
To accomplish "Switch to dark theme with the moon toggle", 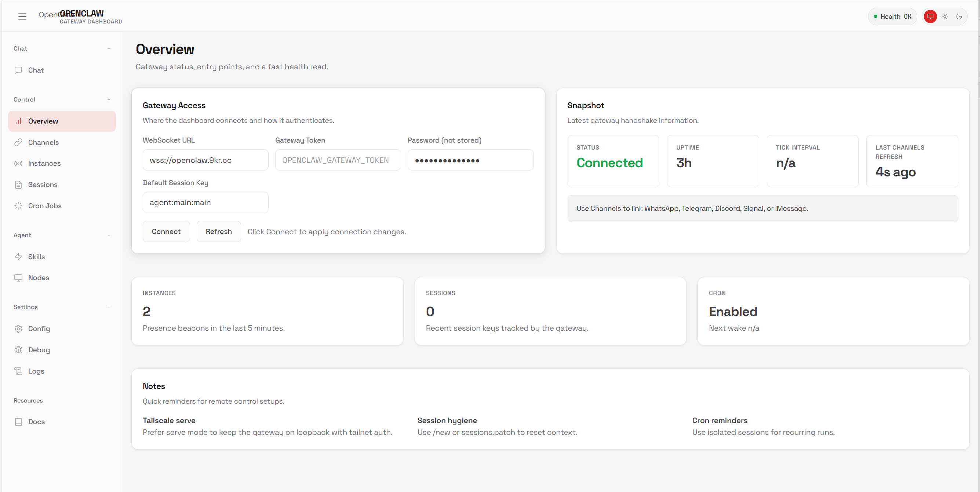I will [x=959, y=16].
